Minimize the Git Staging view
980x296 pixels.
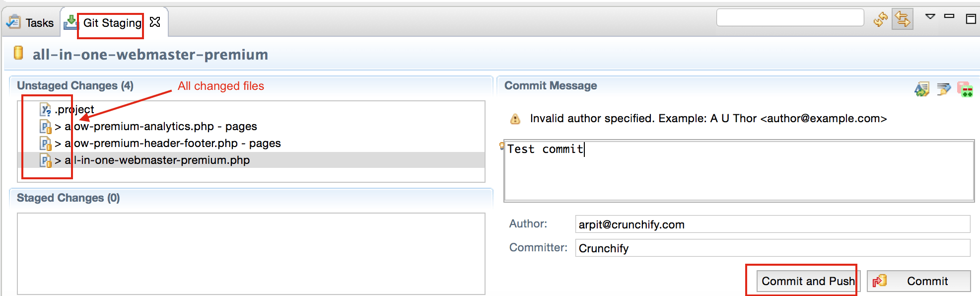coord(949,16)
